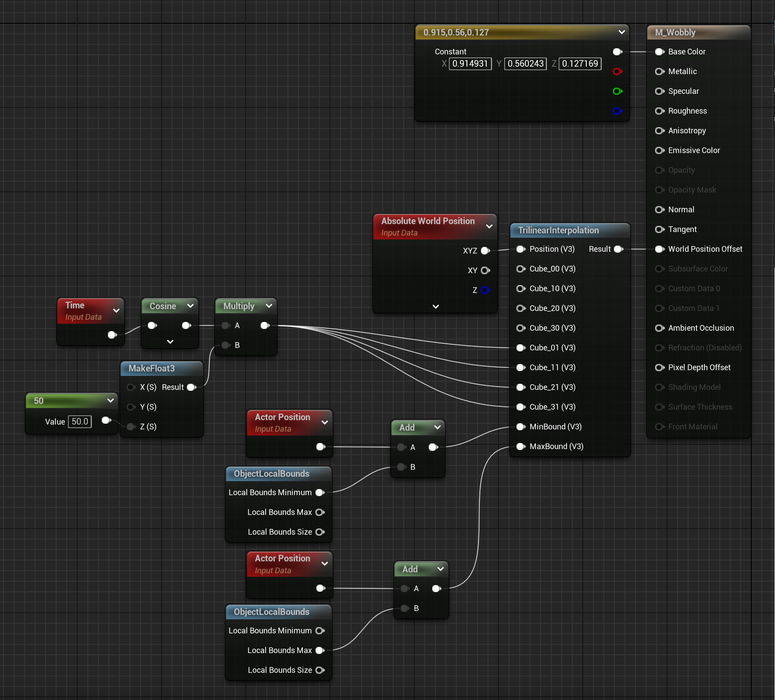Select the MakeFloat3 node title
This screenshot has height=700, width=775.
(151, 368)
